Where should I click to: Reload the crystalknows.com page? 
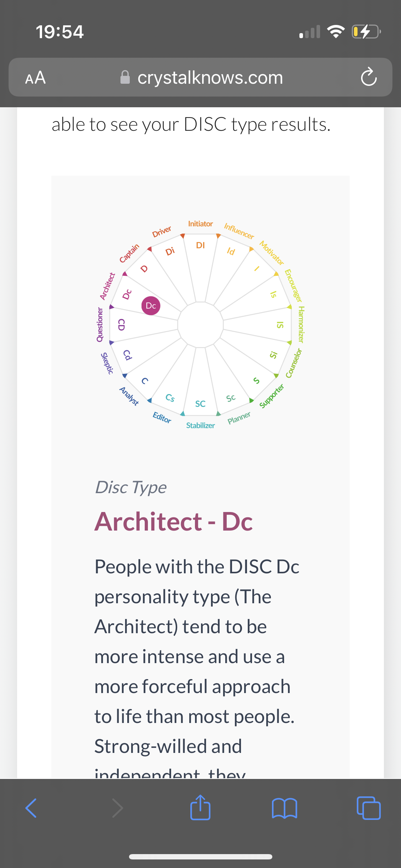click(x=368, y=77)
